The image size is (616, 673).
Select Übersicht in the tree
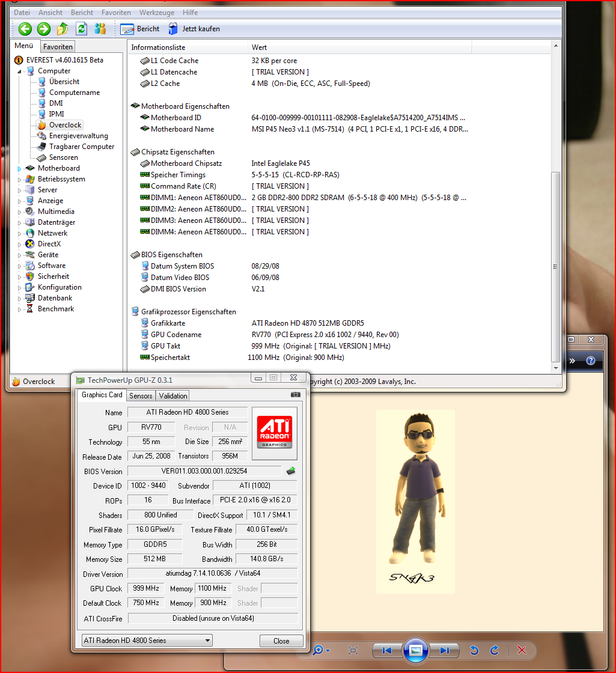(x=64, y=82)
